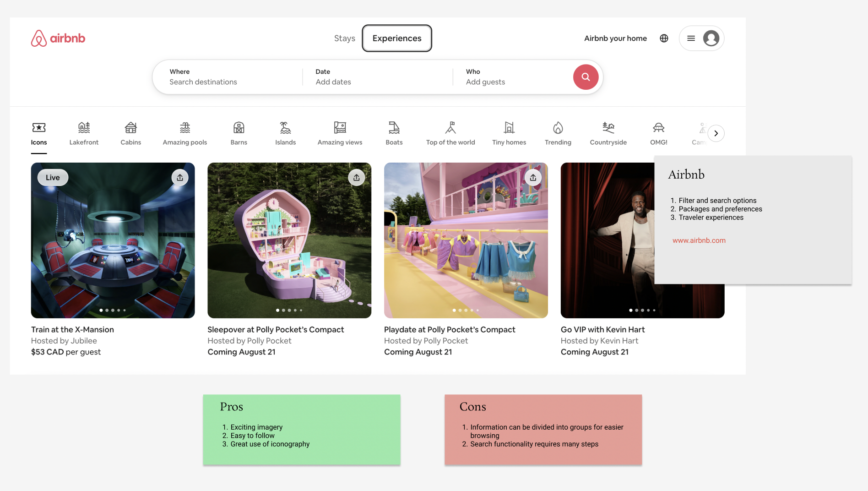Select the Barns category icon

[x=239, y=127]
